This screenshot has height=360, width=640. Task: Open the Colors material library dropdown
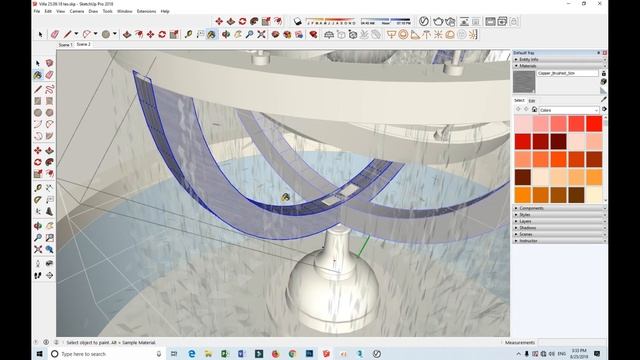click(x=569, y=110)
